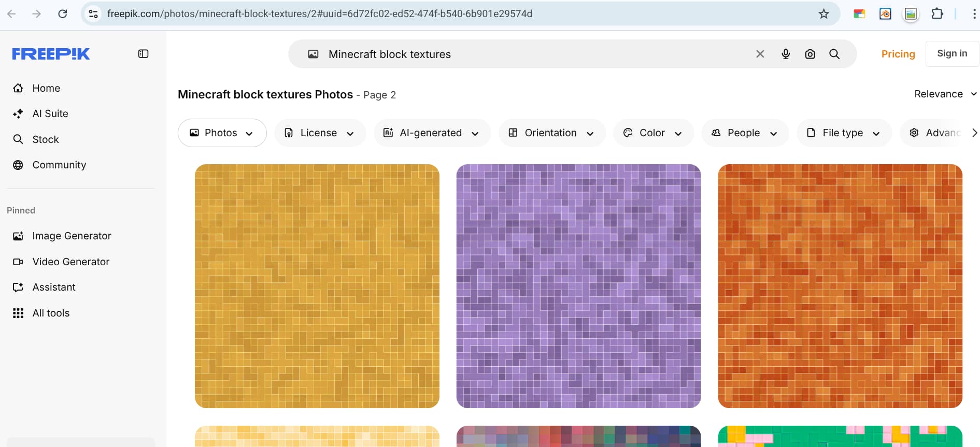The height and width of the screenshot is (447, 980).
Task: Click the Sign in button
Action: coord(951,53)
